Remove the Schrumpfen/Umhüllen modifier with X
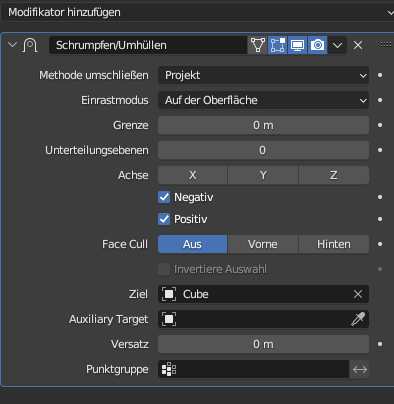Image resolution: width=394 pixels, height=404 pixels. click(x=358, y=45)
